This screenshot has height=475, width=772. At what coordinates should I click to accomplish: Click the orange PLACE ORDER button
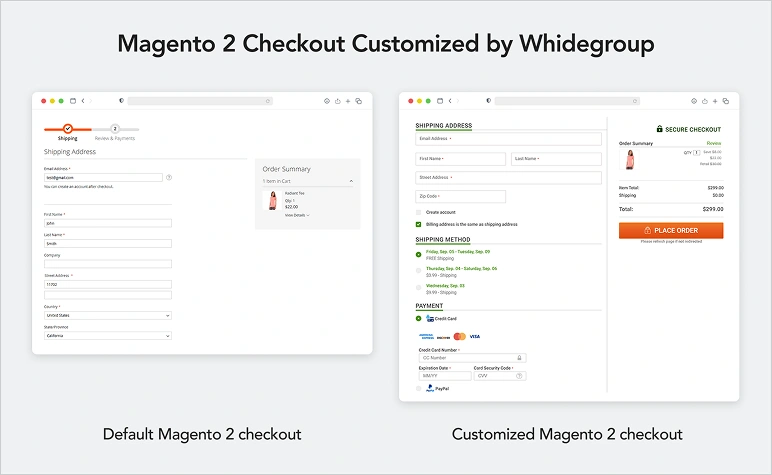click(671, 230)
